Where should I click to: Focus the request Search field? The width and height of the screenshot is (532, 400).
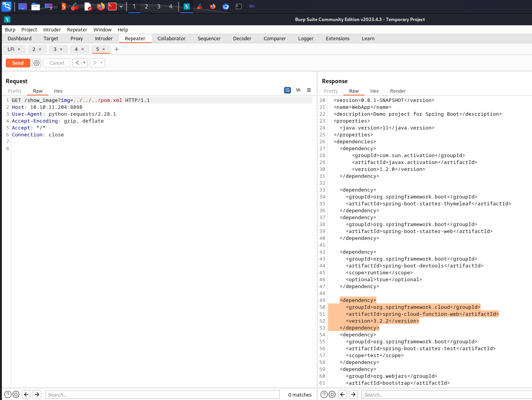163,395
